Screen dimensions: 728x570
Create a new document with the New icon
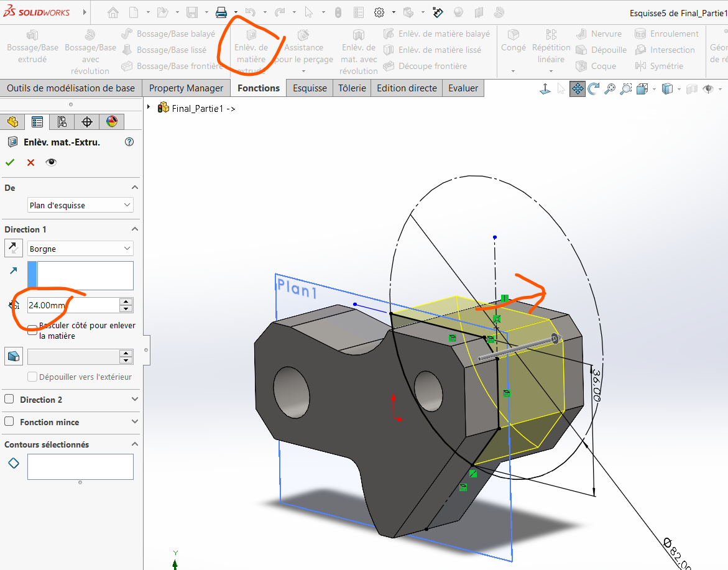(134, 12)
